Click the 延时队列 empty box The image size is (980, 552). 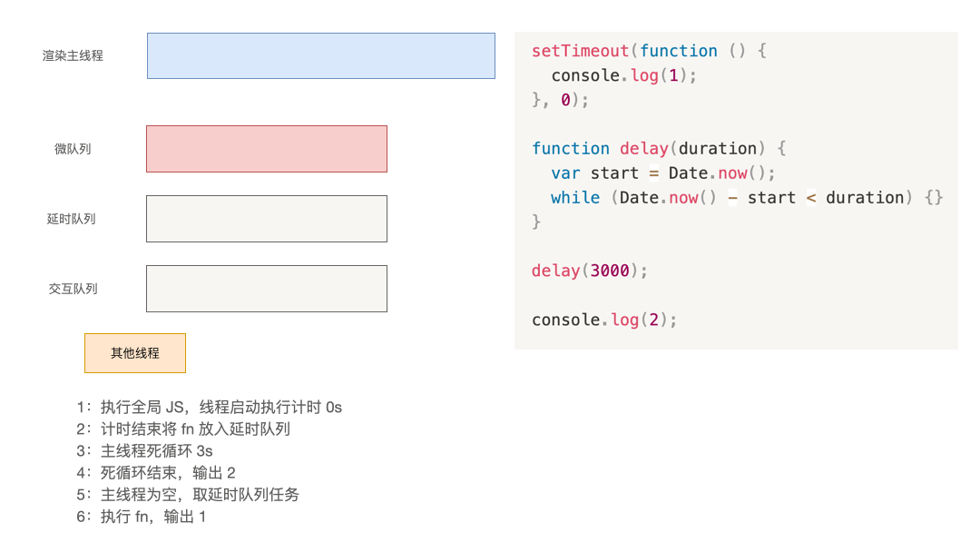267,219
